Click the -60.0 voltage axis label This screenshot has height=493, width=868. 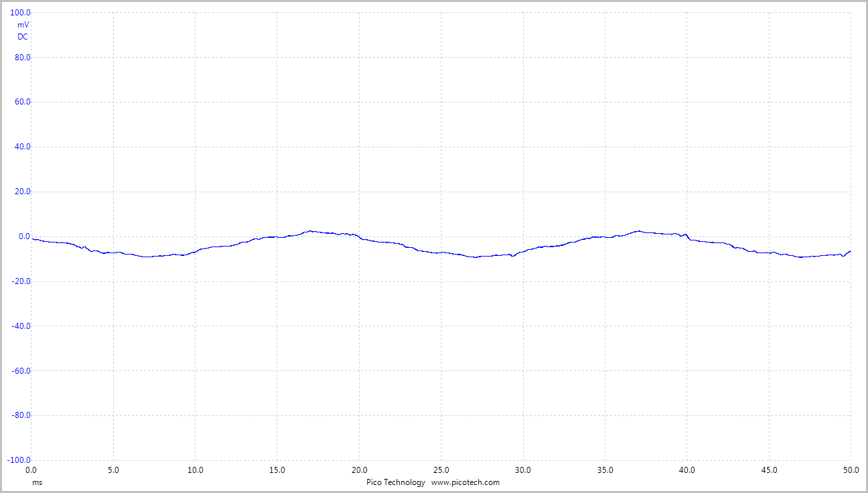coord(21,371)
